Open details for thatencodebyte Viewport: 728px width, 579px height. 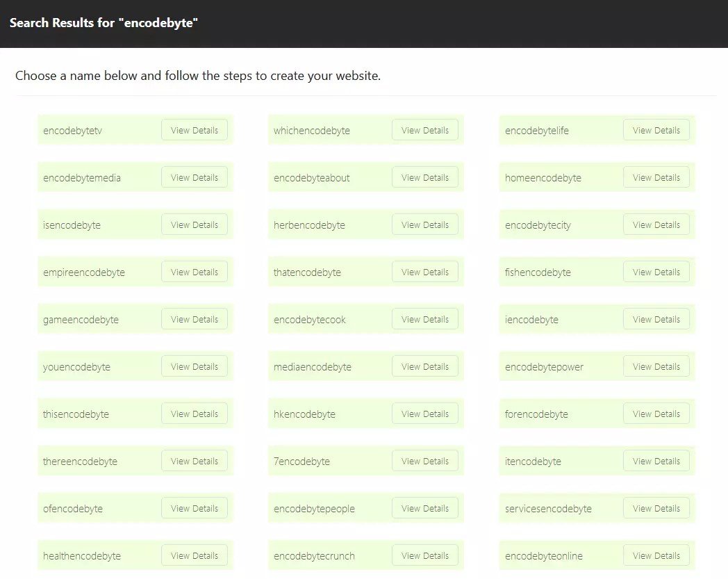425,272
